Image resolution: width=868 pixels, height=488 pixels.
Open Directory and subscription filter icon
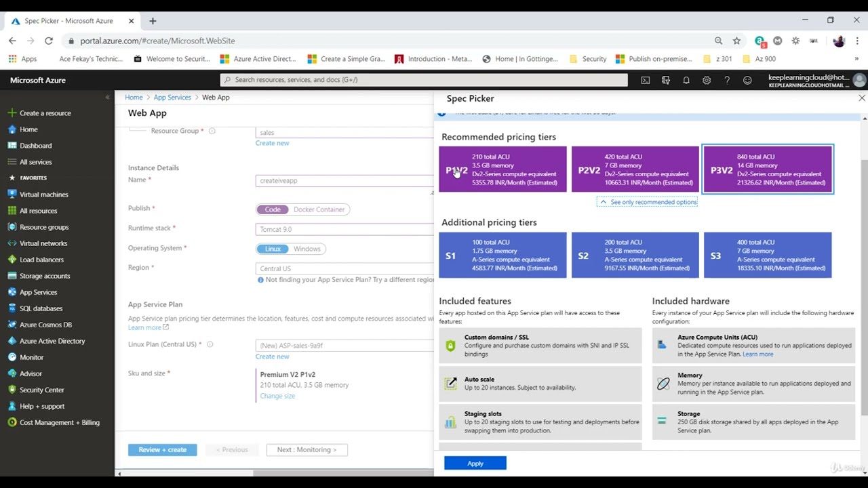point(666,80)
